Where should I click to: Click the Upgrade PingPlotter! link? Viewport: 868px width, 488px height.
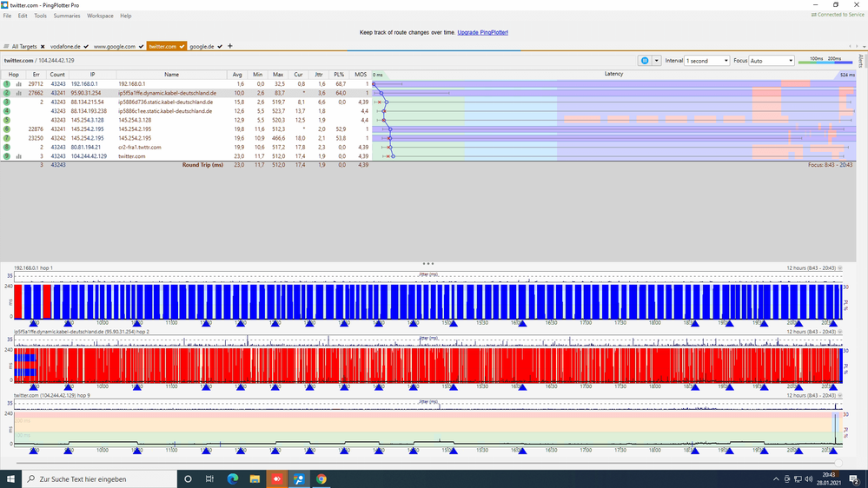tap(483, 33)
